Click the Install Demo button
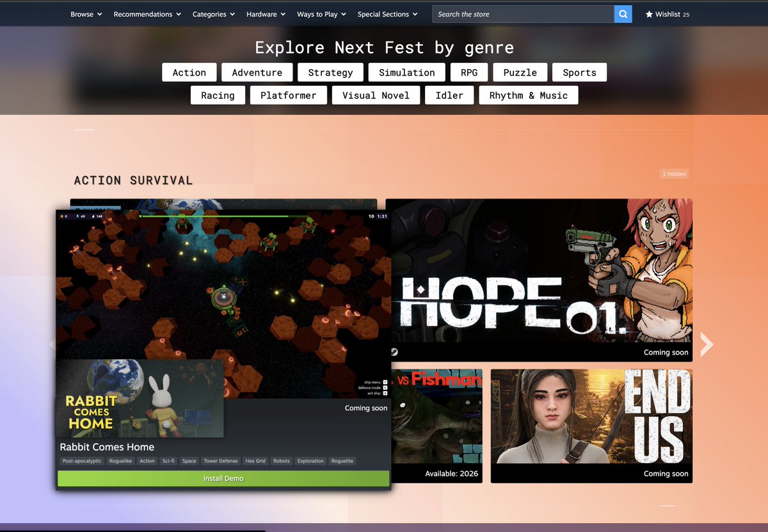The height and width of the screenshot is (532, 768). coord(223,478)
